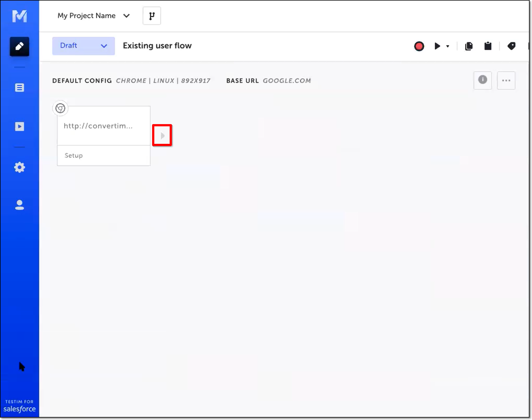Start recording with red record button

[x=419, y=46]
